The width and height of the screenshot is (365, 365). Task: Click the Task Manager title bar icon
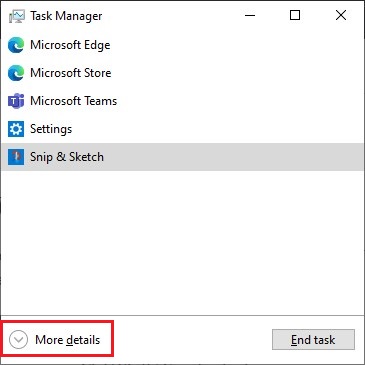[17, 16]
